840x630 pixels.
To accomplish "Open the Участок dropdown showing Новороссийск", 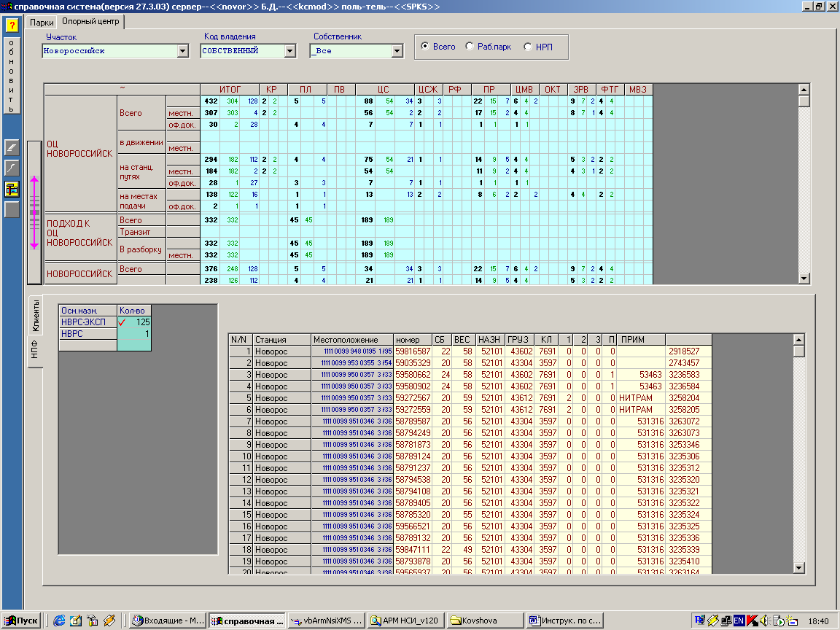I will [x=183, y=51].
